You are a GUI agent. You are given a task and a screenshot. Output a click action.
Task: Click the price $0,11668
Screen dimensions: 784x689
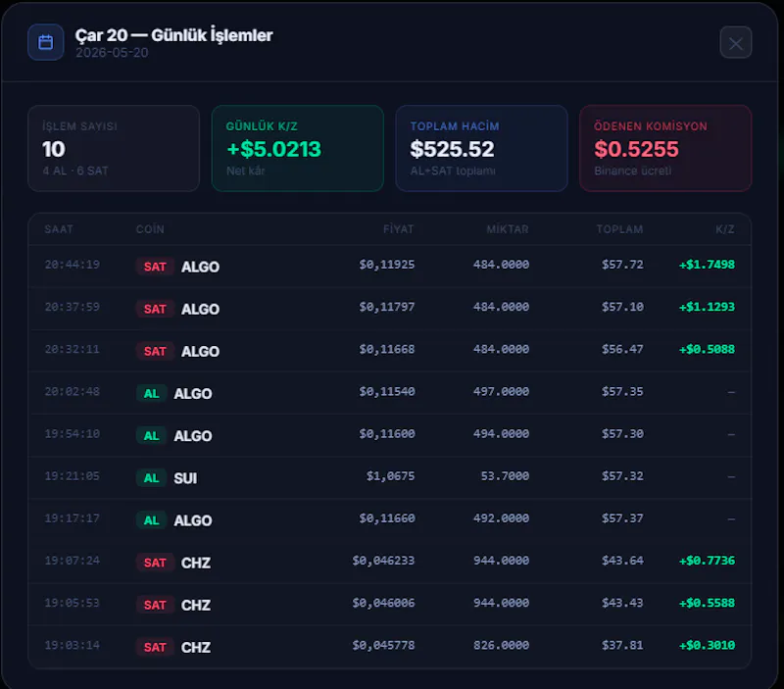(x=387, y=349)
